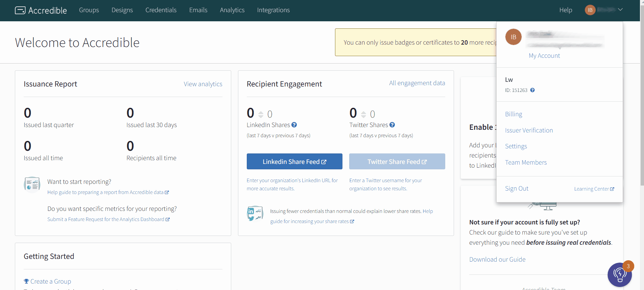Click the 'Getting Started' heading
Viewport: 644px width, 290px height.
click(x=49, y=257)
